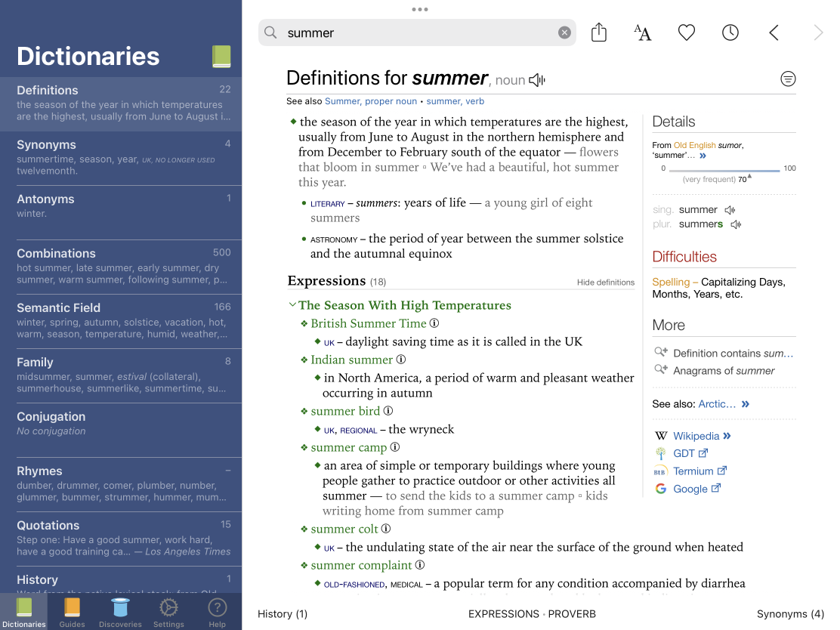Open the filter circle menu icon

click(787, 79)
